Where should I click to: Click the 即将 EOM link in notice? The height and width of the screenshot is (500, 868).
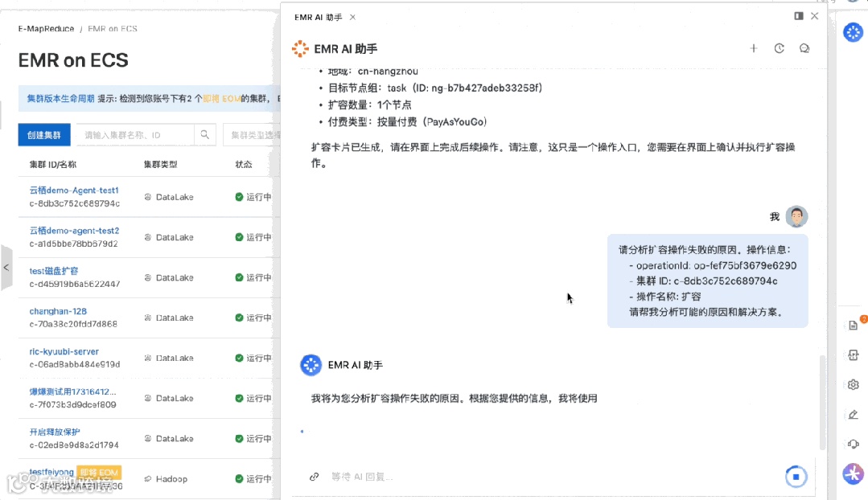pyautogui.click(x=221, y=98)
